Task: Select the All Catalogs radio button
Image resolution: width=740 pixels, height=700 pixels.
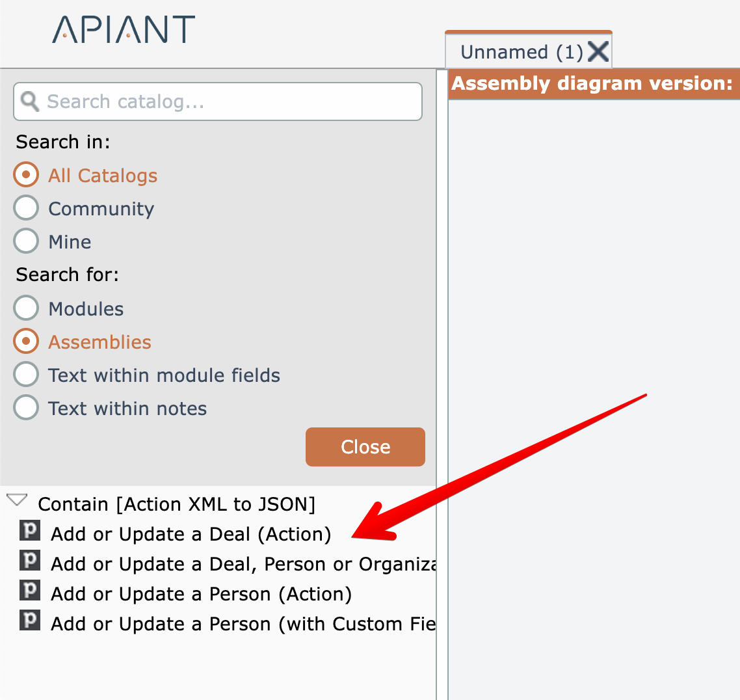Action: click(26, 175)
